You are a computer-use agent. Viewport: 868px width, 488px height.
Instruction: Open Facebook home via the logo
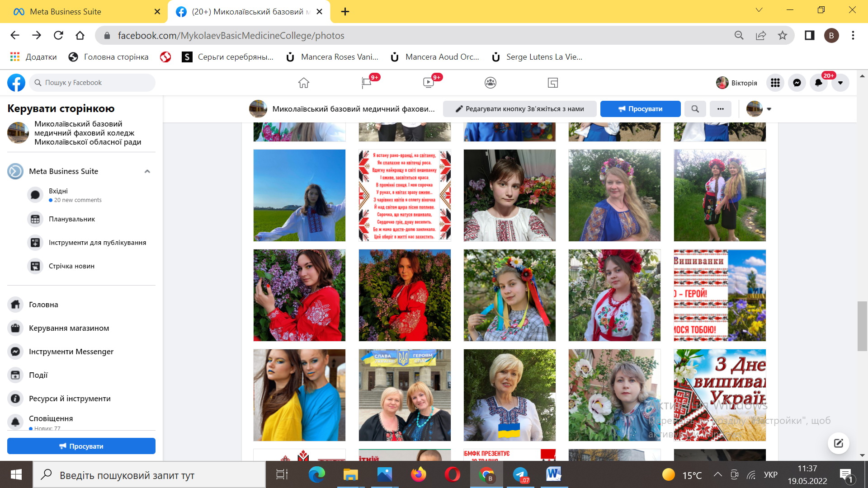point(16,83)
